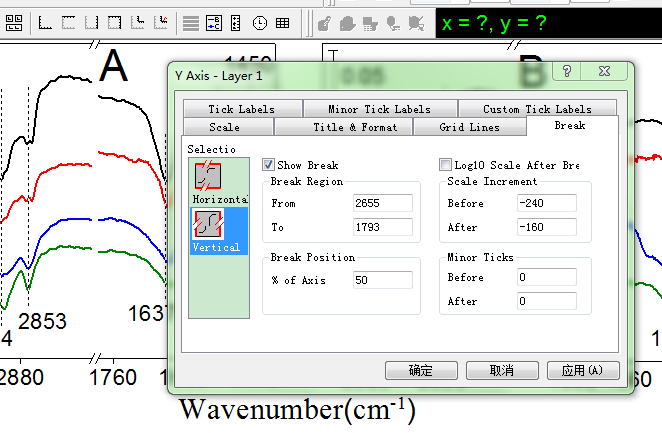Viewport: 662px width, 433px height.
Task: Enable Log10 Scale After Break checkbox
Action: (446, 165)
